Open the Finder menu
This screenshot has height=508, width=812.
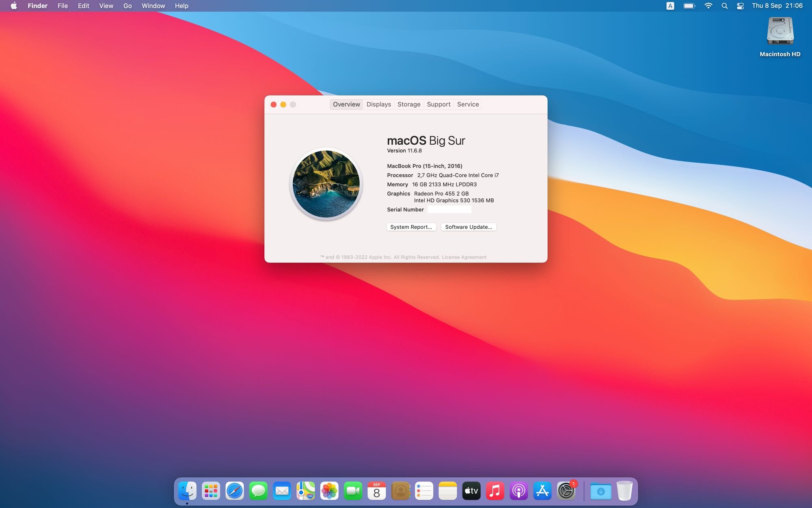pyautogui.click(x=37, y=6)
